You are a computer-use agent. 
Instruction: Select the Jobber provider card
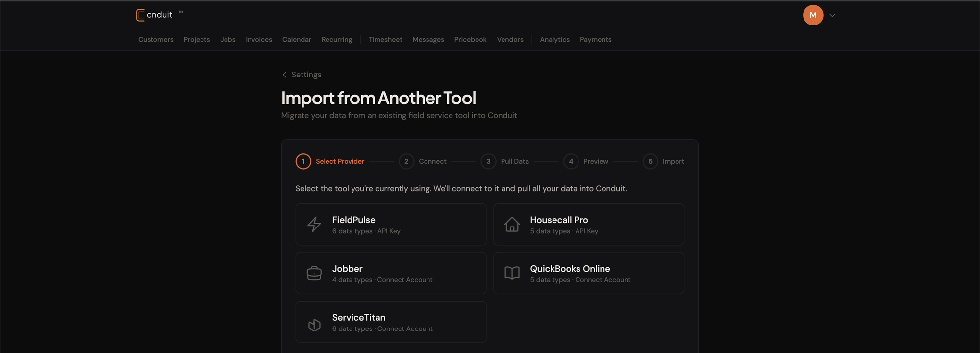(391, 273)
